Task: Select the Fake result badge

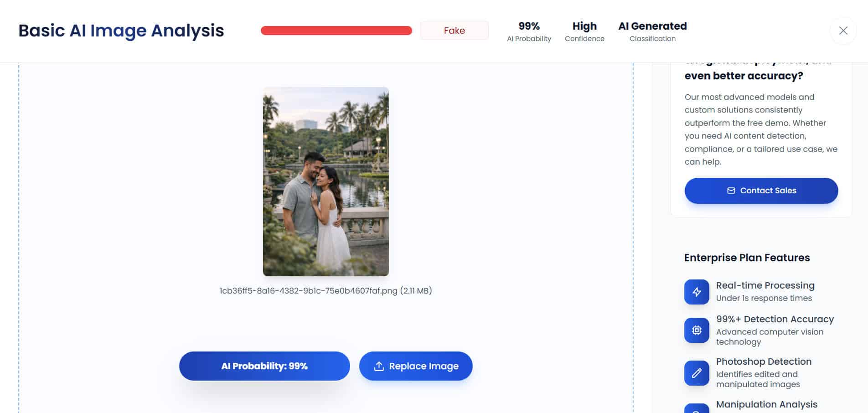Action: [454, 31]
